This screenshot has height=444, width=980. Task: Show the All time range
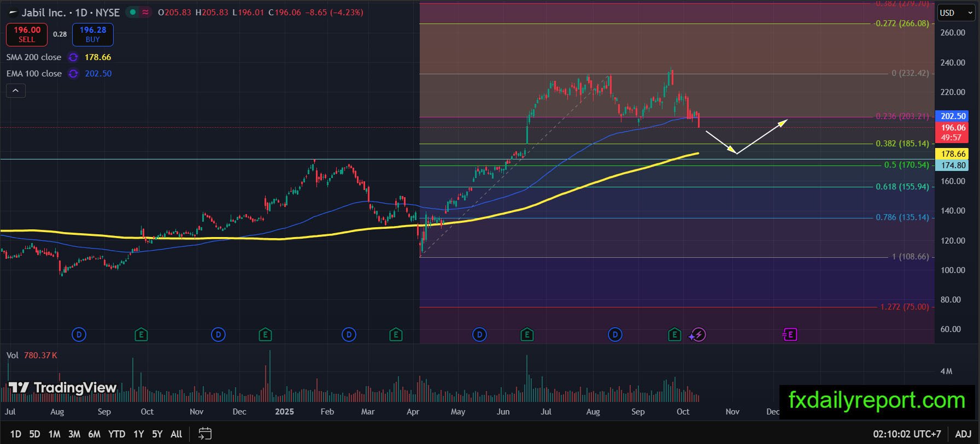pyautogui.click(x=176, y=434)
